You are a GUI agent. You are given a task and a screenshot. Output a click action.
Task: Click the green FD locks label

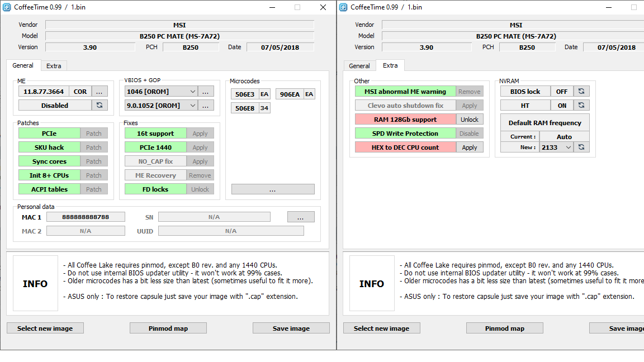click(x=155, y=189)
